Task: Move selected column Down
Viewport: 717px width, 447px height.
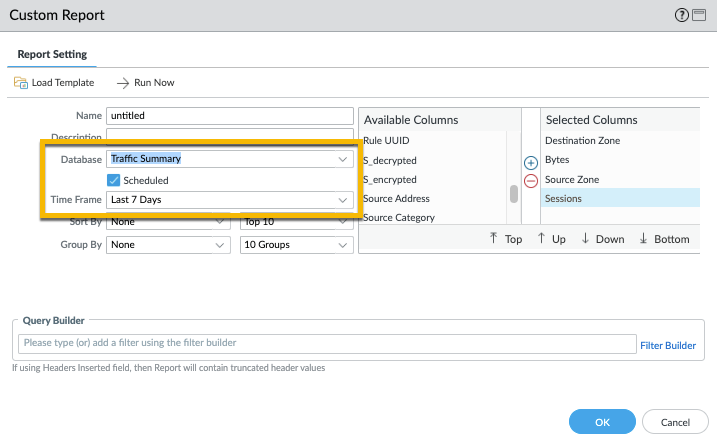Action: (x=602, y=239)
